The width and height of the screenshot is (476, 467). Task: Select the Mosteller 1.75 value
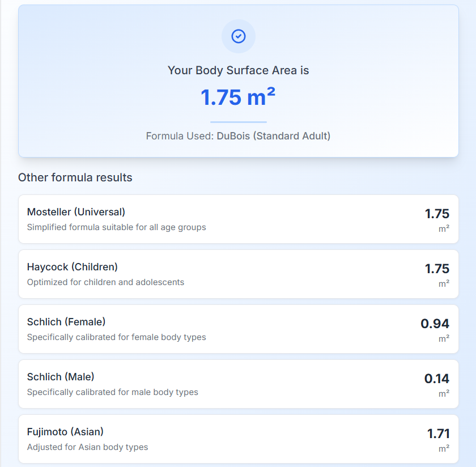tap(437, 214)
